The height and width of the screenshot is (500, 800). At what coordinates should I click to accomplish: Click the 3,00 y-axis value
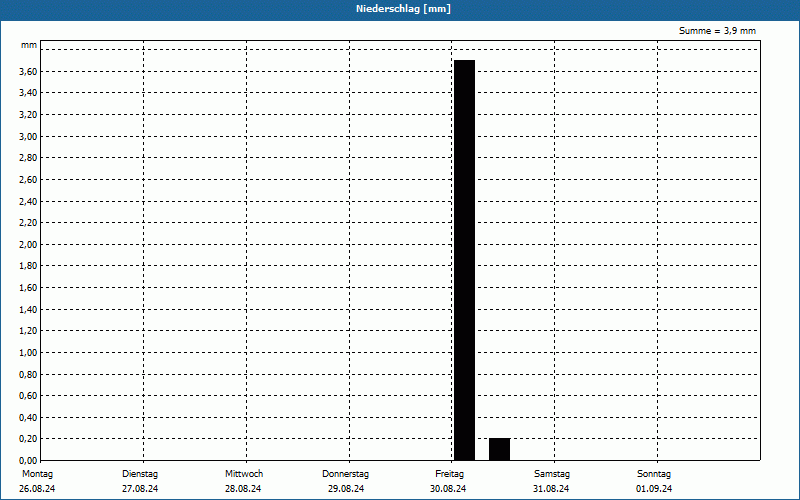(28, 137)
